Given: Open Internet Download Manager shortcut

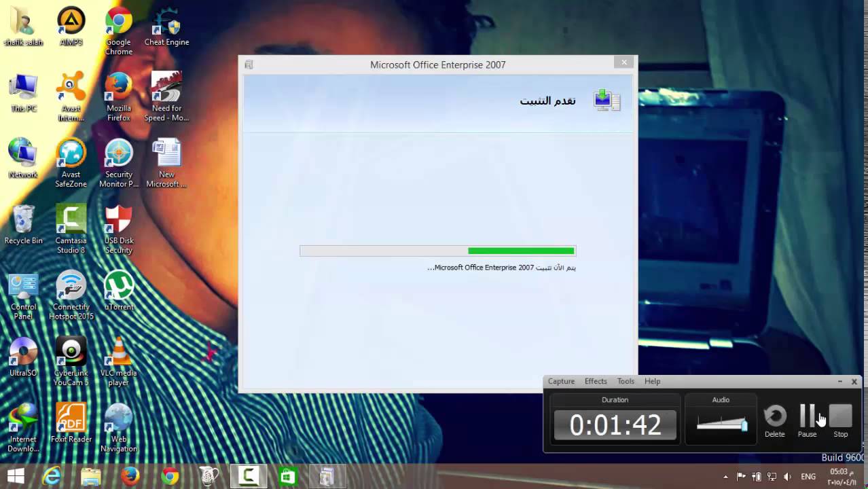Looking at the screenshot, I should click(x=23, y=428).
